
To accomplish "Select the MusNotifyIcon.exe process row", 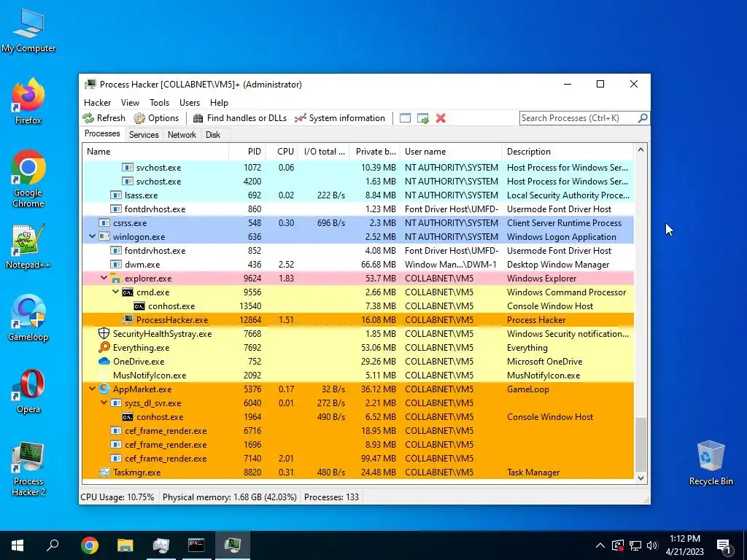I will 357,376.
